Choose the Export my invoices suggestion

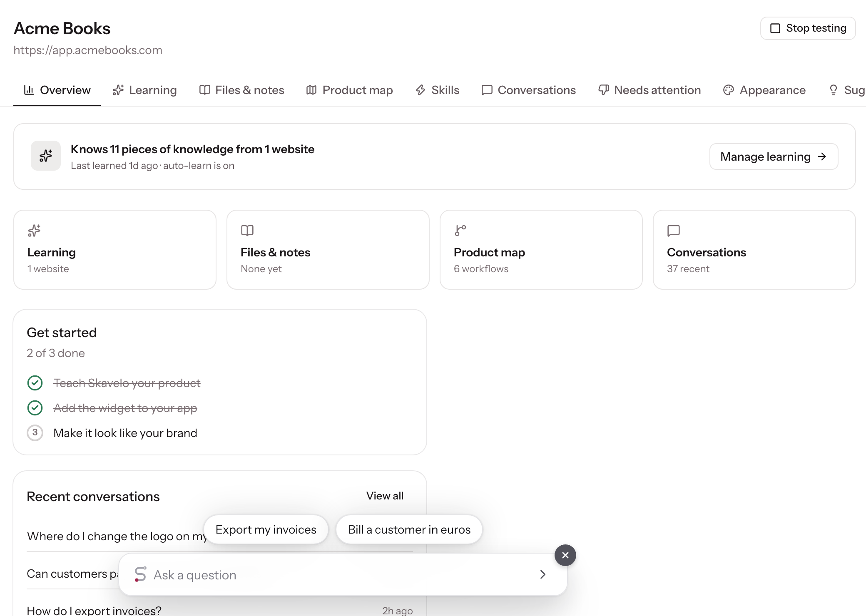(x=266, y=529)
